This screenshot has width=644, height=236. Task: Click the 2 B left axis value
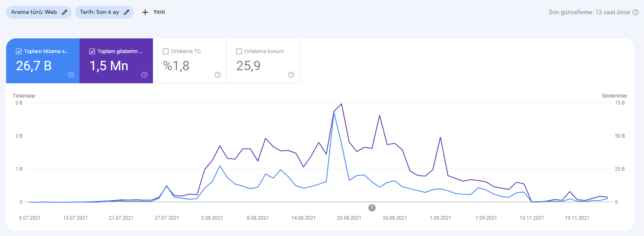(x=19, y=136)
